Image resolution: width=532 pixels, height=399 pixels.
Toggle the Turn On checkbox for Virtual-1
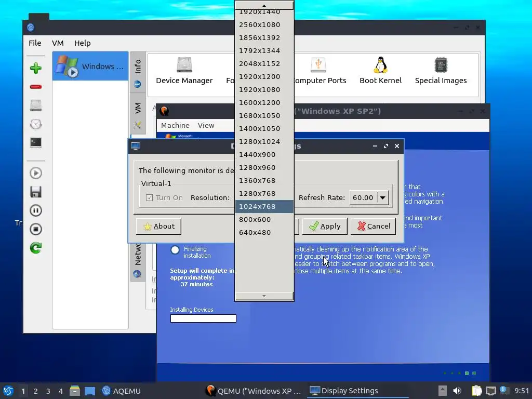coord(149,198)
